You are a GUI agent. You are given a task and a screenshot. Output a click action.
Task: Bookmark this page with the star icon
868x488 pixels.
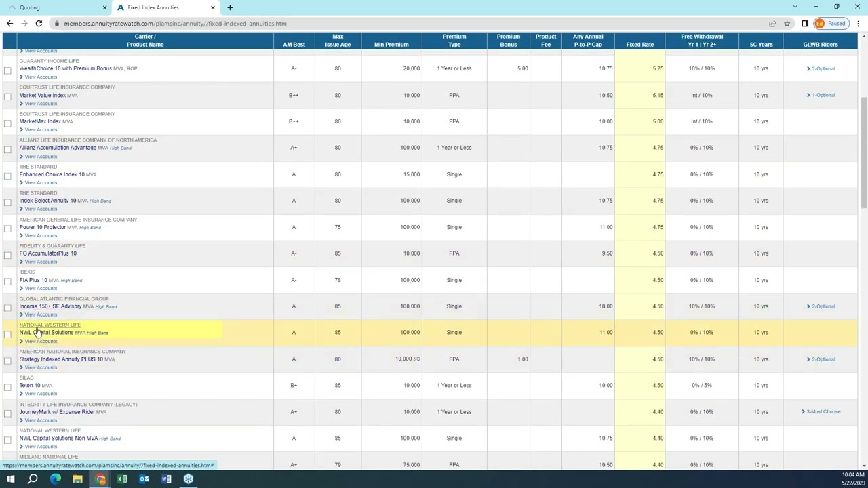(787, 24)
